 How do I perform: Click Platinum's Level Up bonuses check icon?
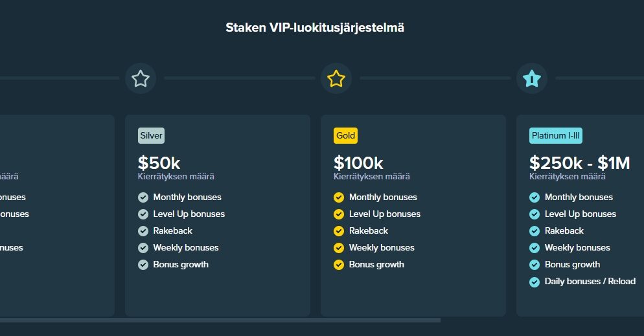(x=535, y=214)
